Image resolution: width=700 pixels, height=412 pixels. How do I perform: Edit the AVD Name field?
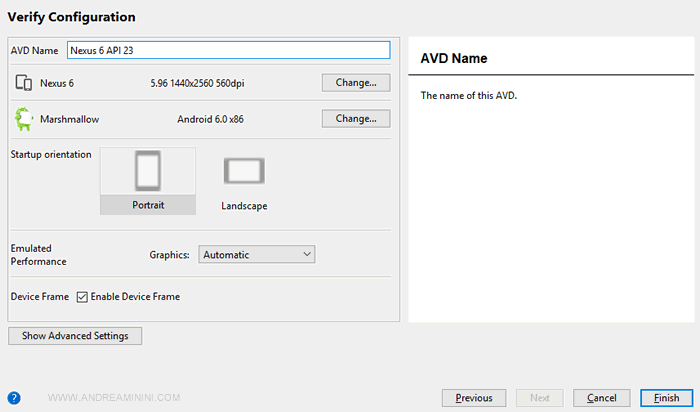229,50
